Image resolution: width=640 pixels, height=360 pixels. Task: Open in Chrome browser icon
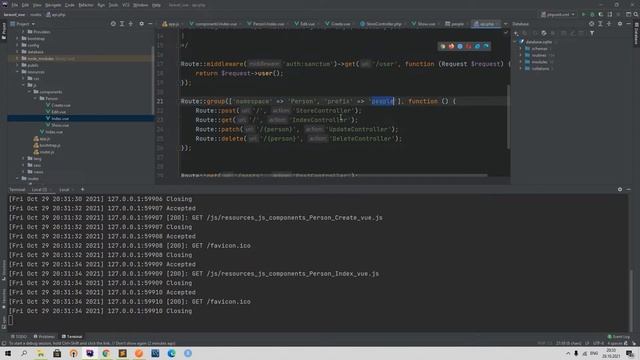(x=442, y=46)
